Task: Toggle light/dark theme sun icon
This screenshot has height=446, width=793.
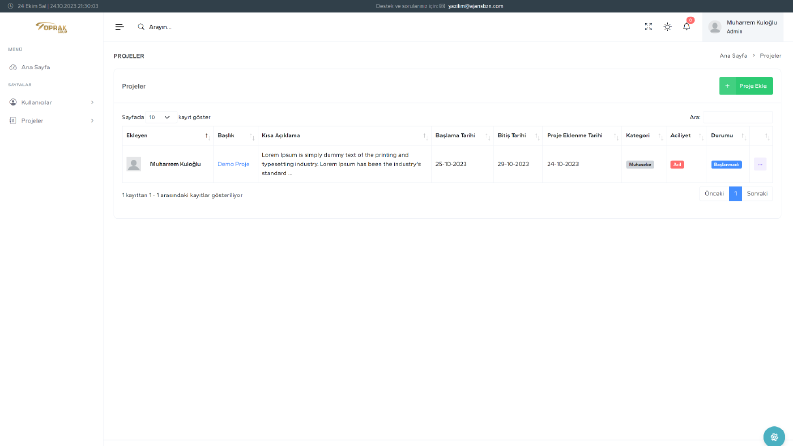Action: (668, 27)
